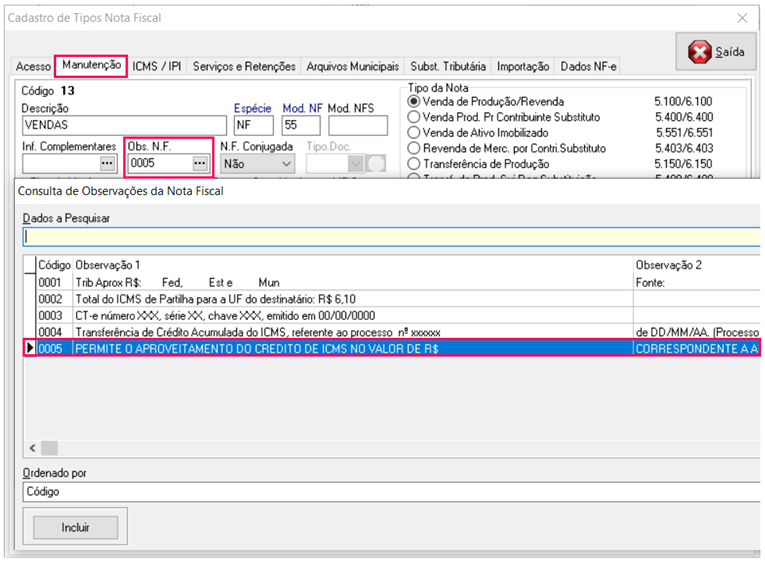The image size is (765, 561).
Task: Click the Saída exit button
Action: point(716,52)
